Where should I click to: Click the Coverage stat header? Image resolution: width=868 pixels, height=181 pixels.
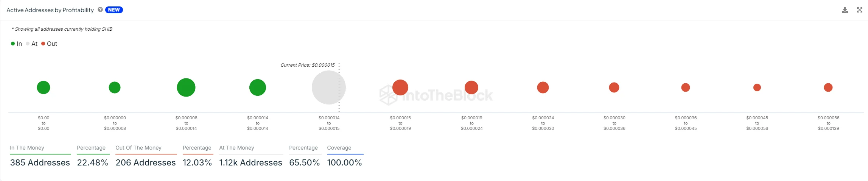click(339, 148)
